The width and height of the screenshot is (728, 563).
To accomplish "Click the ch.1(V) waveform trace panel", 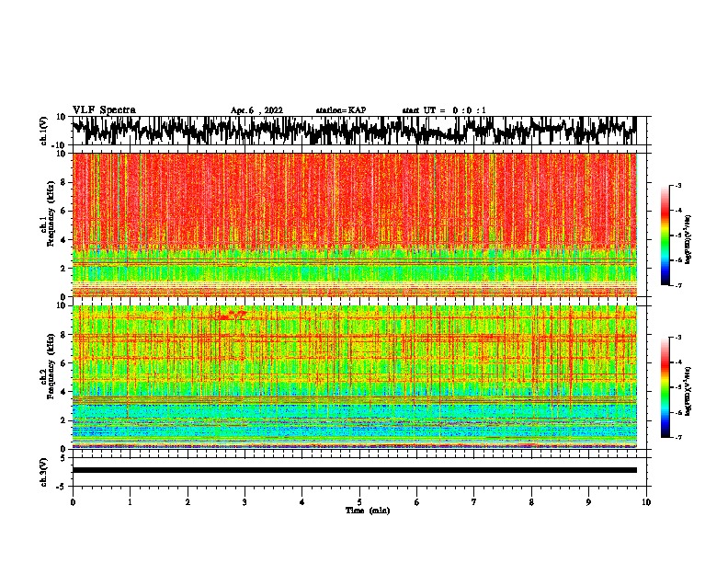I will (x=355, y=131).
